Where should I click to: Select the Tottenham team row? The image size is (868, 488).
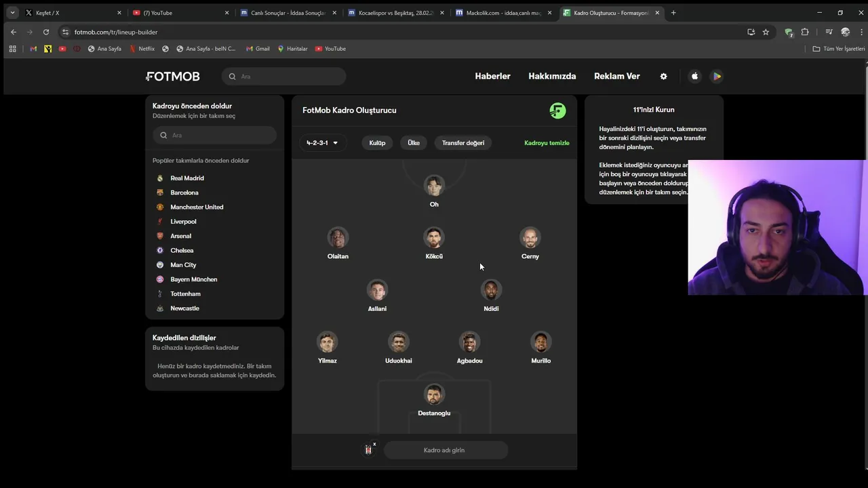click(214, 293)
